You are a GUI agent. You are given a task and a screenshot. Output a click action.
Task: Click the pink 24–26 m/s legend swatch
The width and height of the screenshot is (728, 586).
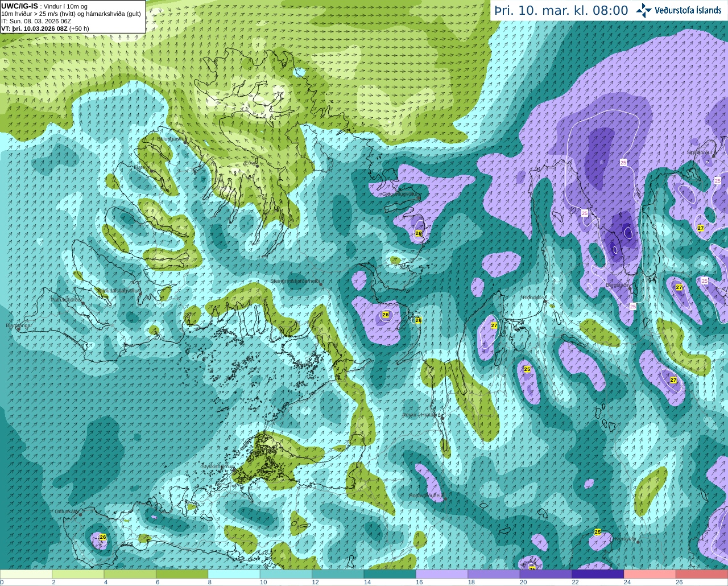[x=650, y=575]
